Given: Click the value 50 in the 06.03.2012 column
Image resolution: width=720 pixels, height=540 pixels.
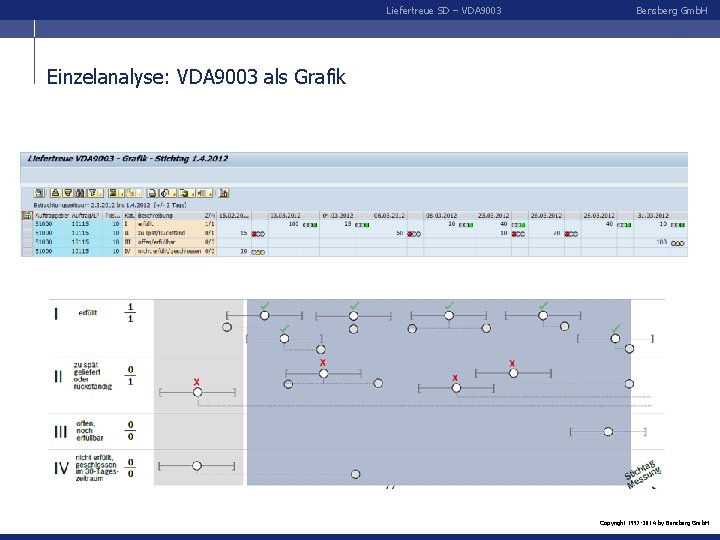Looking at the screenshot, I should 399,233.
